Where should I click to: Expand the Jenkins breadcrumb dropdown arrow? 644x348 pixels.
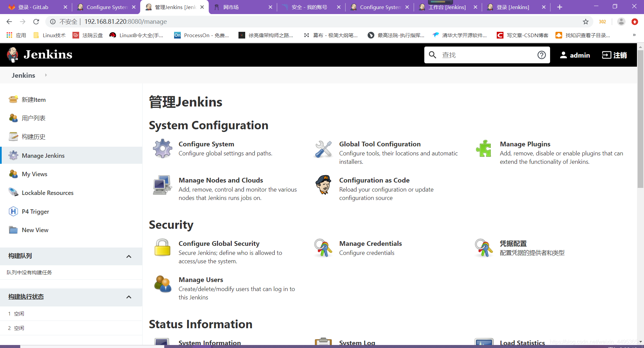click(46, 75)
